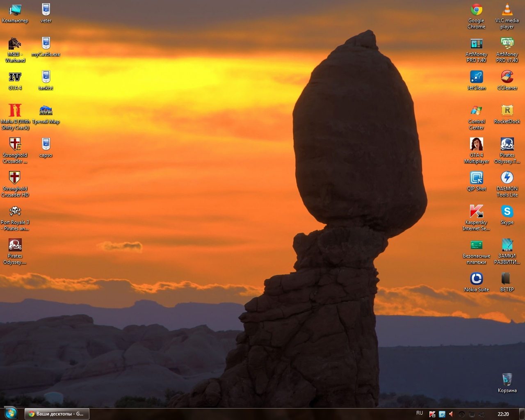The height and width of the screenshot is (420, 525).
Task: Click the QIP Shot desktop icon
Action: [476, 178]
